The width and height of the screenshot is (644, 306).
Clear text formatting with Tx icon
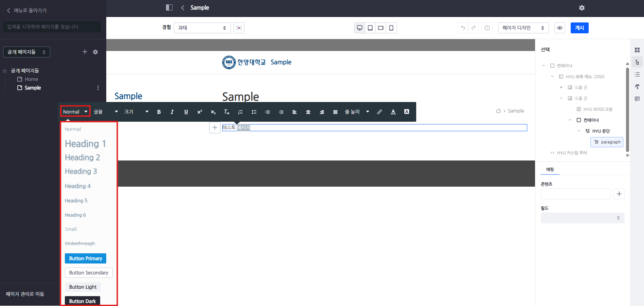pos(226,112)
